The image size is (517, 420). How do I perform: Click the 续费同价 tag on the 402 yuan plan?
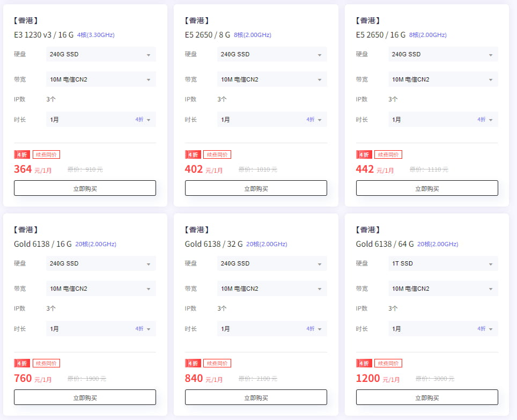(x=217, y=154)
